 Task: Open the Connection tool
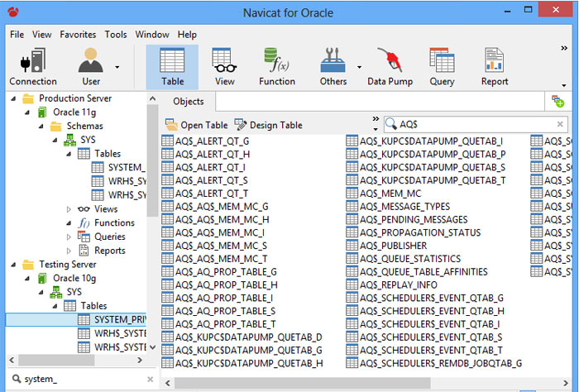(x=33, y=67)
